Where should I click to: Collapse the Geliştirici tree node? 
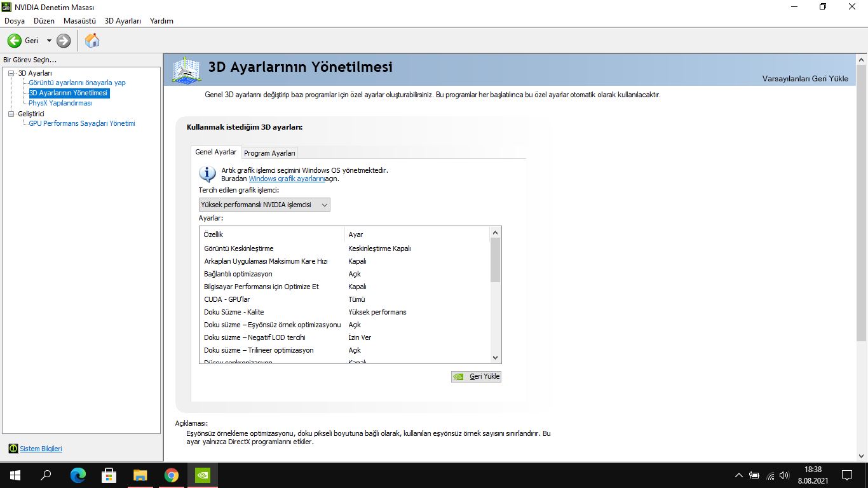[x=11, y=114]
